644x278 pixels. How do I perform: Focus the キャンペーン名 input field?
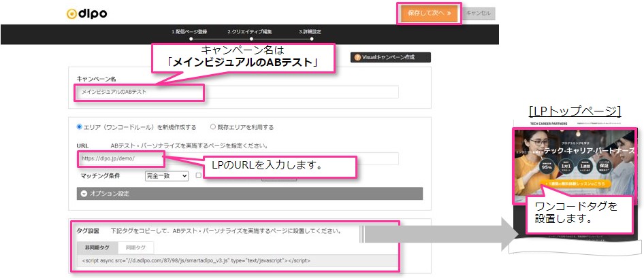(238, 92)
